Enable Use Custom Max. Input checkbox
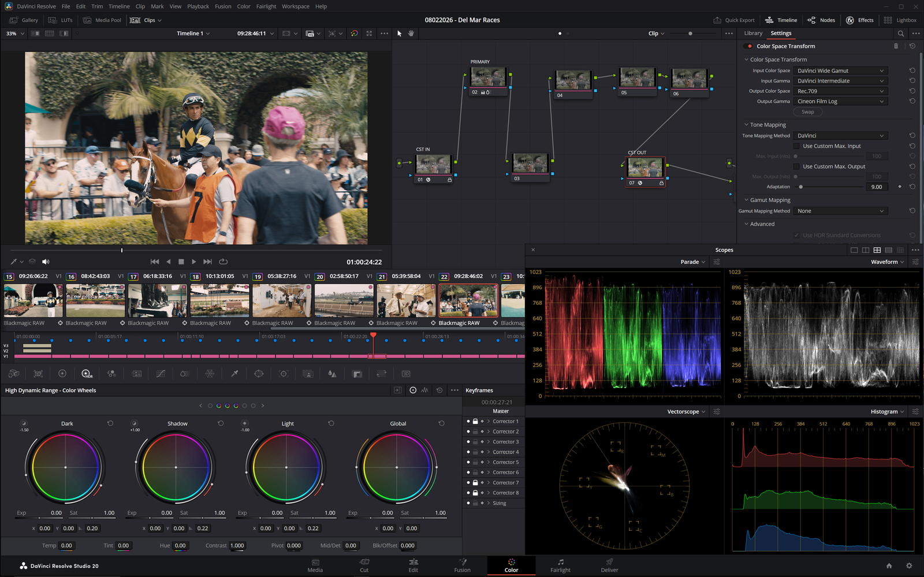The height and width of the screenshot is (577, 924). [x=796, y=146]
